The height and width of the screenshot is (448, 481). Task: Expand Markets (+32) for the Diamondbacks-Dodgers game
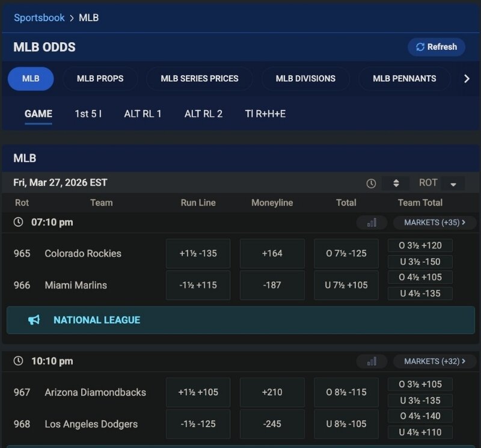coord(434,361)
